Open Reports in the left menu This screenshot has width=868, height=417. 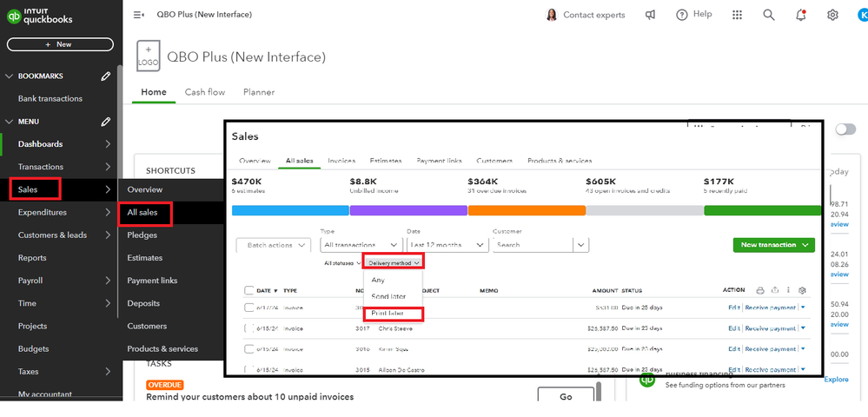tap(32, 258)
